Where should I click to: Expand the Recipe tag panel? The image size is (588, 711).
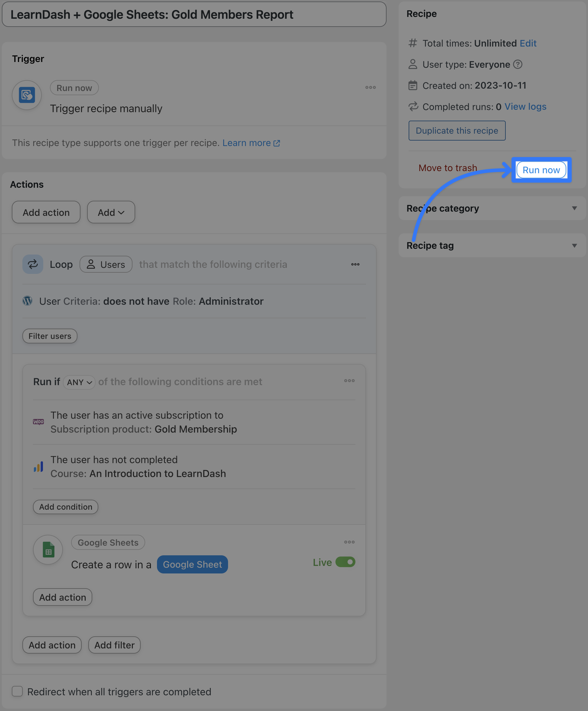click(x=574, y=245)
